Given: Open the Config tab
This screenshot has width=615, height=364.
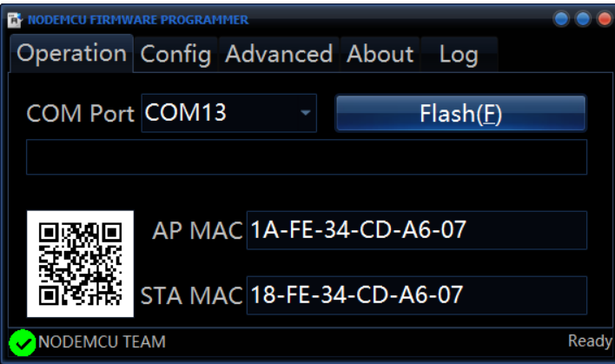Looking at the screenshot, I should click(175, 54).
